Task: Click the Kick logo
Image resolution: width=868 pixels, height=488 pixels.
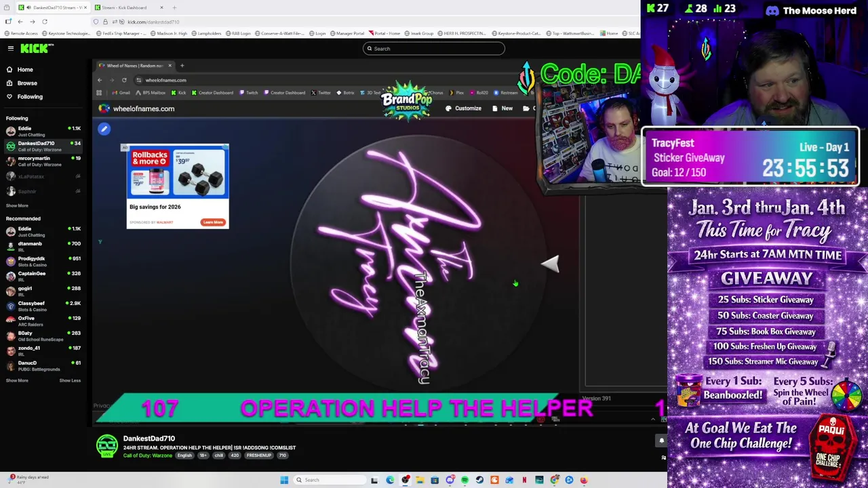Action: 36,48
